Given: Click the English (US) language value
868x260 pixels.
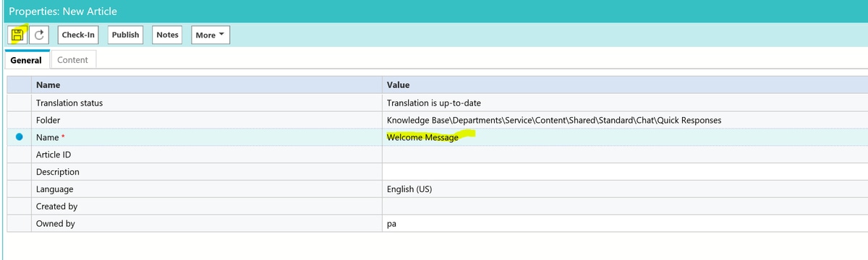Looking at the screenshot, I should click(x=410, y=189).
